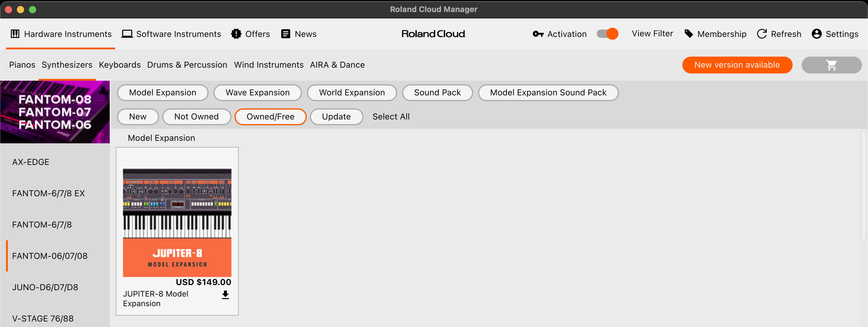Screen dimensions: 868x327
Task: Select the Drums & Percussion category
Action: click(187, 65)
